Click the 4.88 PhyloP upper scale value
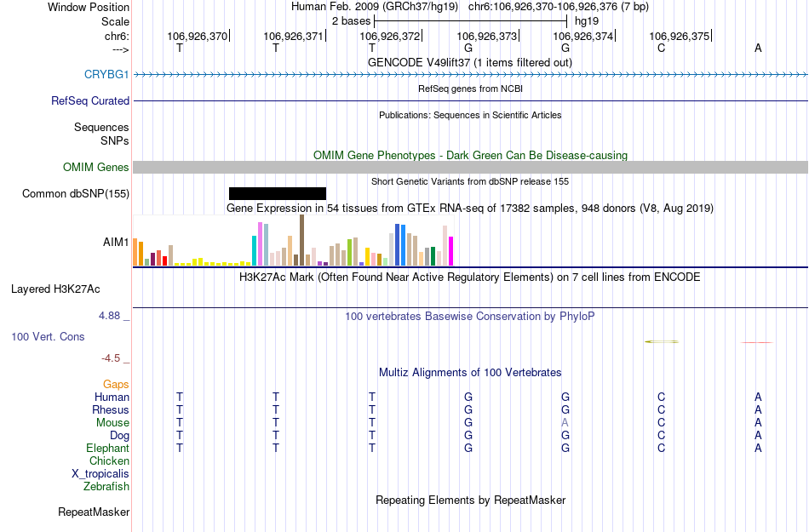The width and height of the screenshot is (809, 532). click(109, 316)
